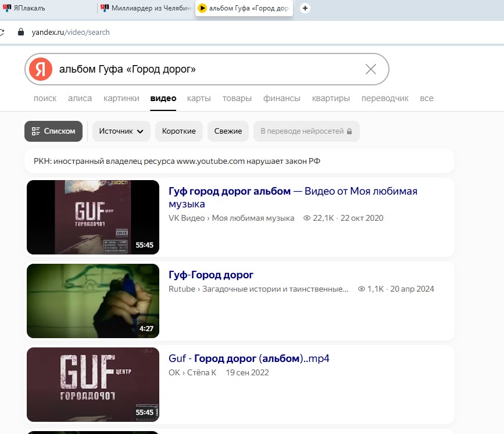Viewport: 504px width, 434px height.
Task: Open a new browser tab
Action: (x=305, y=8)
